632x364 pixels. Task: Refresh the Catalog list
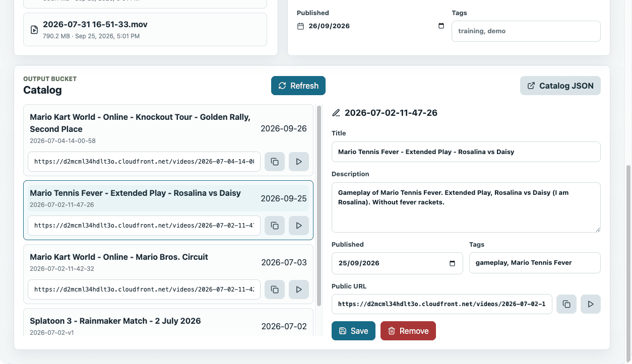298,86
